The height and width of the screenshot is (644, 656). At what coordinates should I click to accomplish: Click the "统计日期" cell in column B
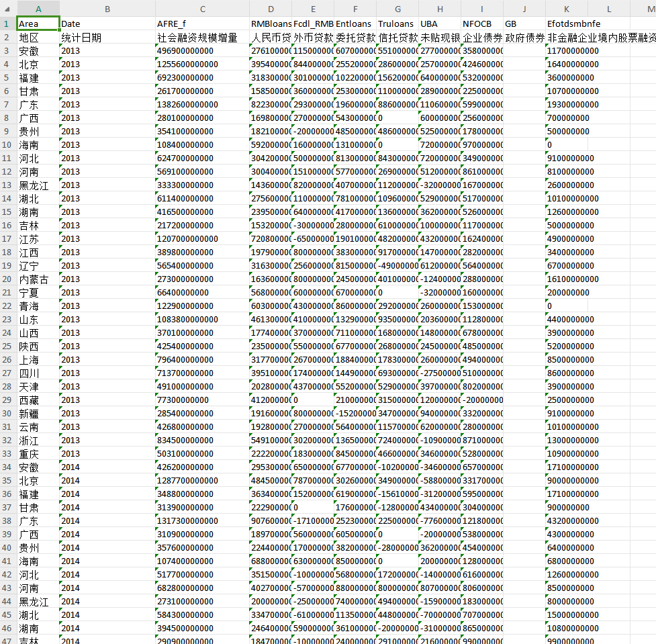pos(107,38)
